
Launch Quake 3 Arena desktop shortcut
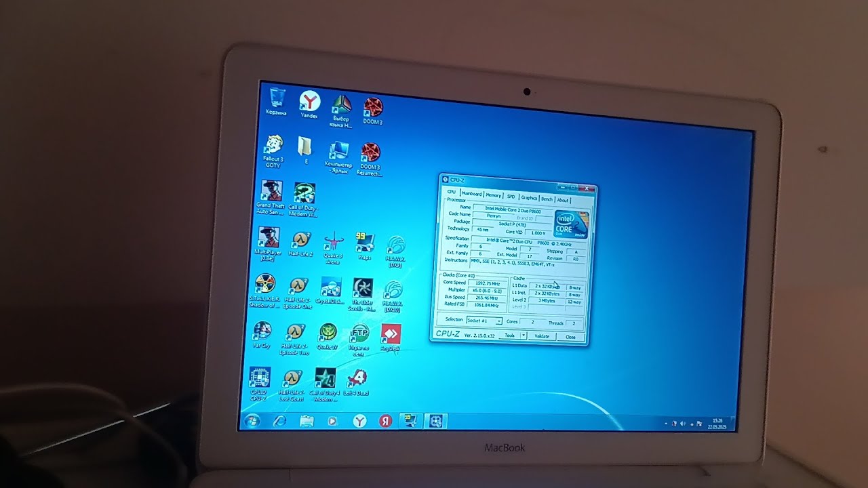(x=332, y=248)
